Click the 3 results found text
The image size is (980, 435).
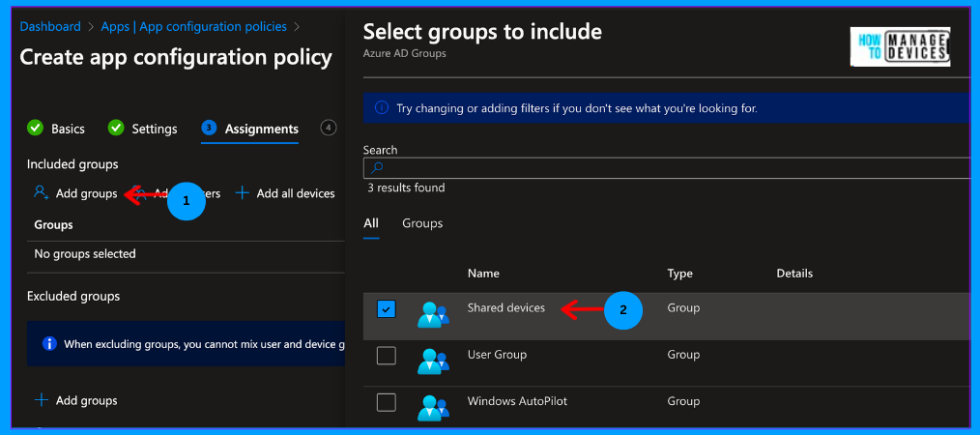(x=406, y=188)
